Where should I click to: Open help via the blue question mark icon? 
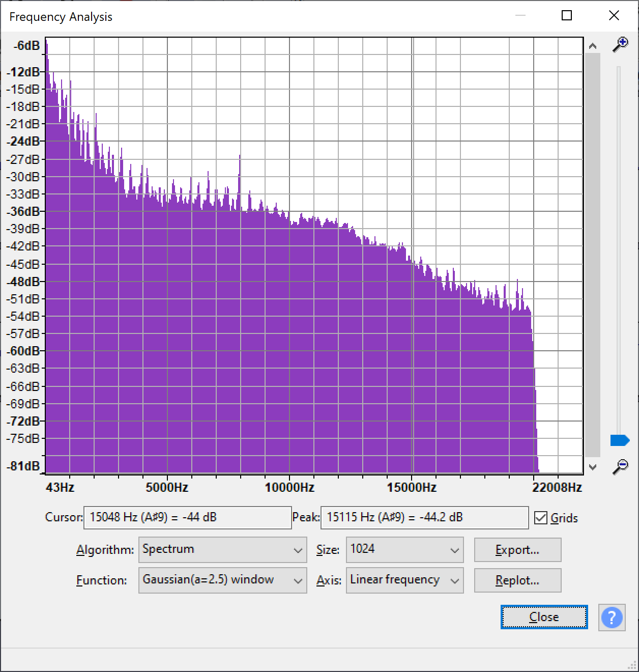612,618
